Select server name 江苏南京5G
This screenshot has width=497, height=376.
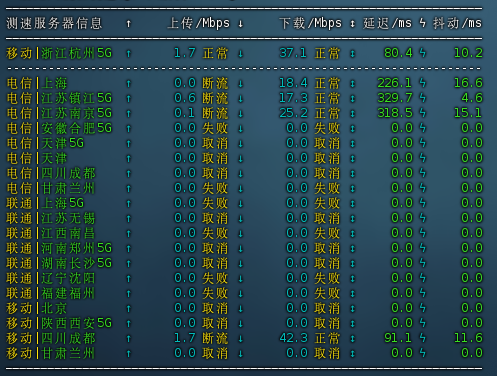coord(77,113)
